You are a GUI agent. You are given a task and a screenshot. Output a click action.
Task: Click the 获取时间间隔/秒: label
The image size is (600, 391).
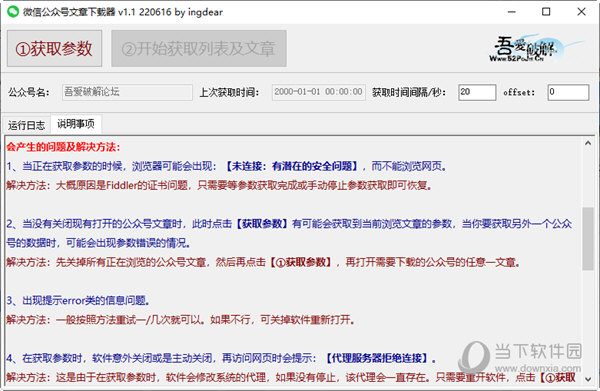[409, 92]
